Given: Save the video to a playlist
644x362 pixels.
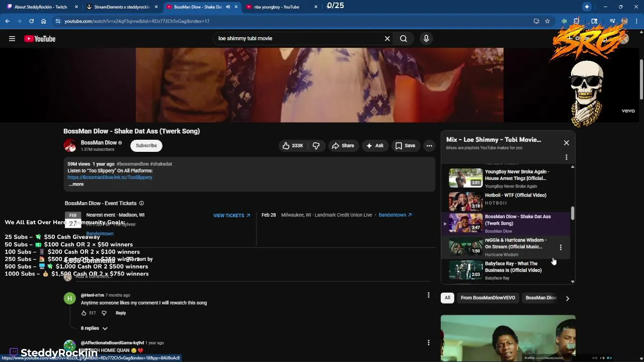Looking at the screenshot, I should (406, 146).
